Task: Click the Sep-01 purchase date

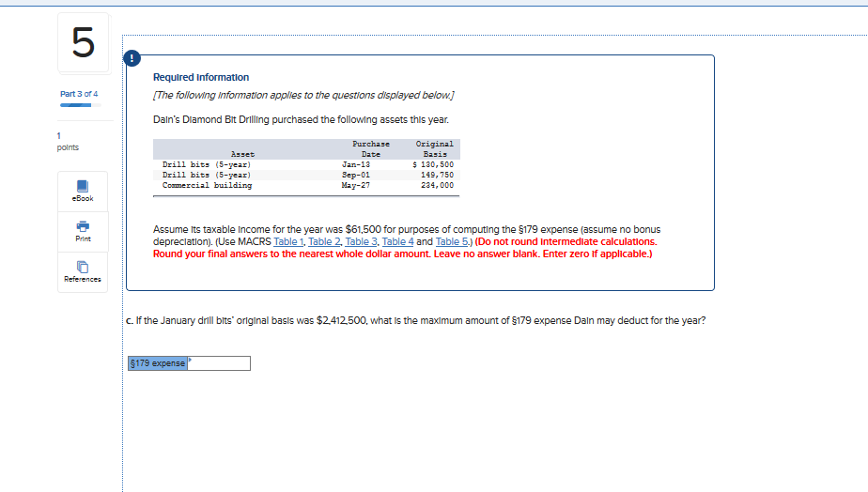Action: (356, 175)
